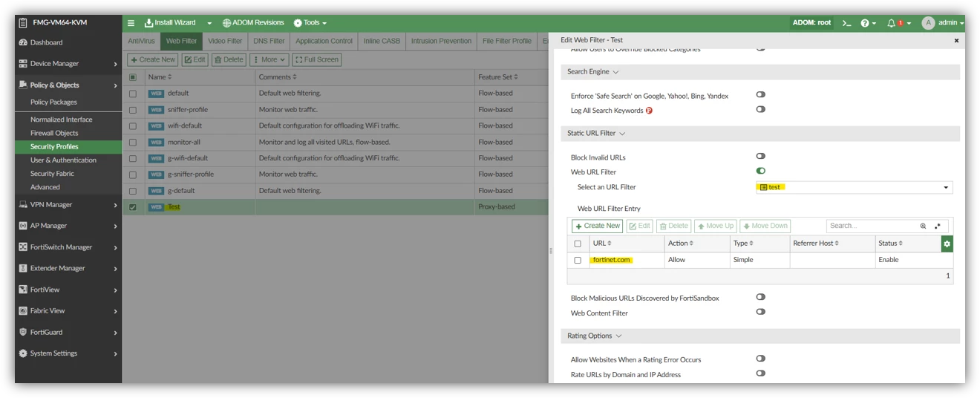Switch to the Application Control tab
The image size is (980, 398).
coord(324,41)
